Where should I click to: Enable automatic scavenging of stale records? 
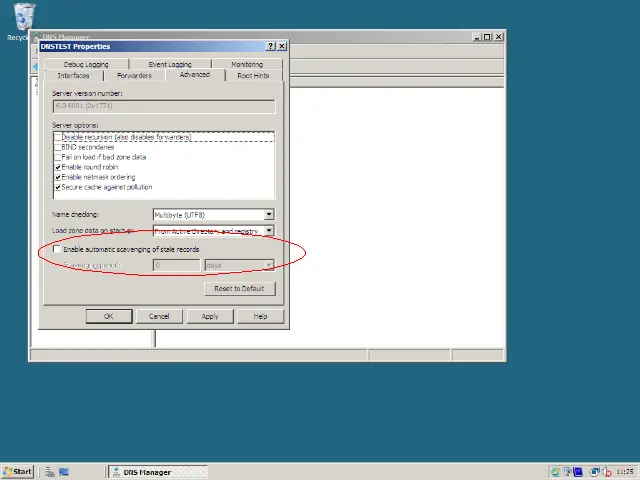[57, 249]
